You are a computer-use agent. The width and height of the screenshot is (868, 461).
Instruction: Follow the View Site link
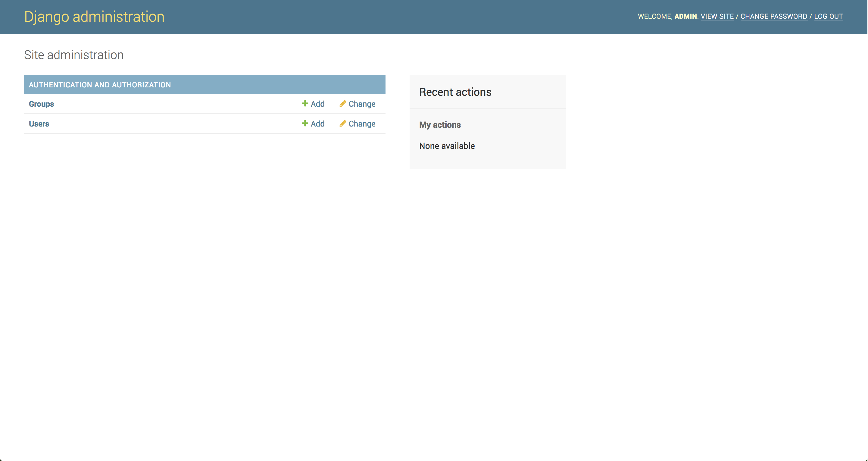(717, 16)
